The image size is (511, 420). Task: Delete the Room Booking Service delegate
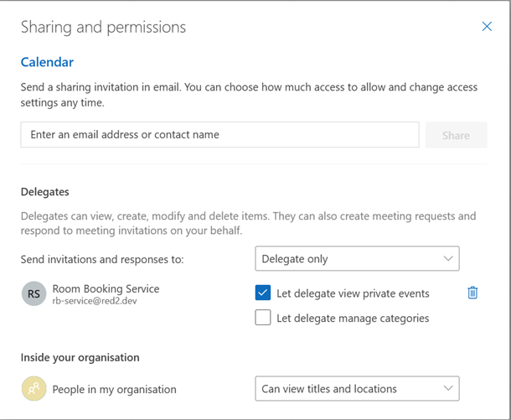point(472,293)
